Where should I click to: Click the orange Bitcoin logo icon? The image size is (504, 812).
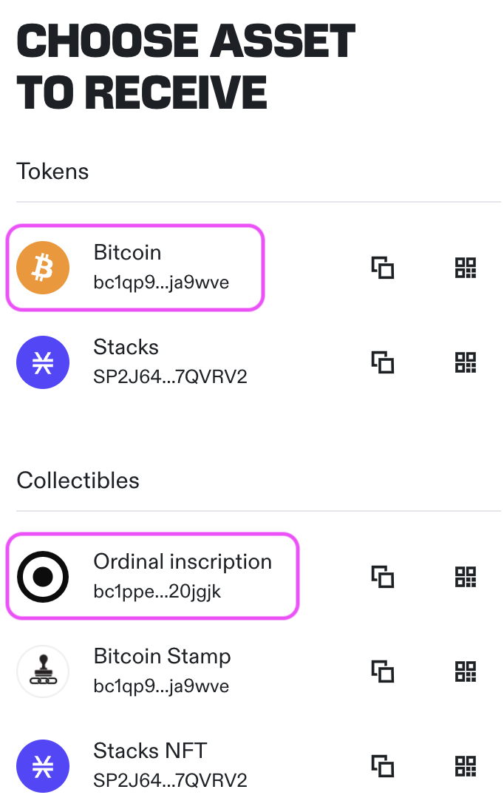click(43, 268)
